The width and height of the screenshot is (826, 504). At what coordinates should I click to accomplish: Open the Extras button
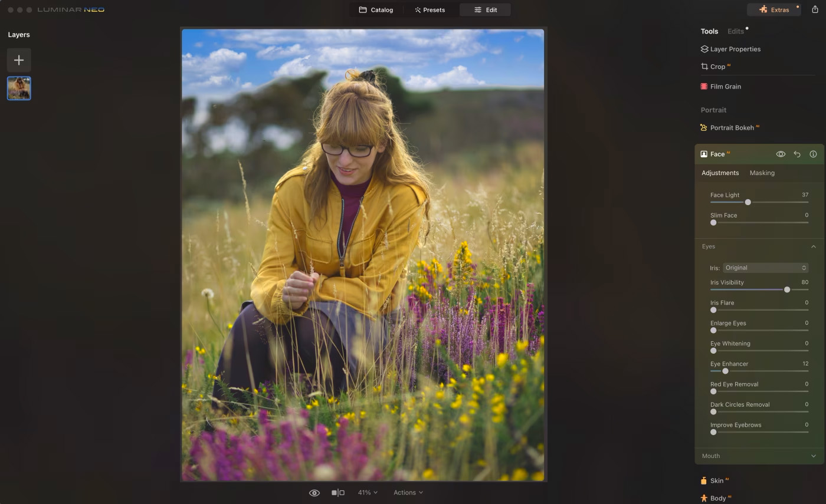(x=775, y=9)
